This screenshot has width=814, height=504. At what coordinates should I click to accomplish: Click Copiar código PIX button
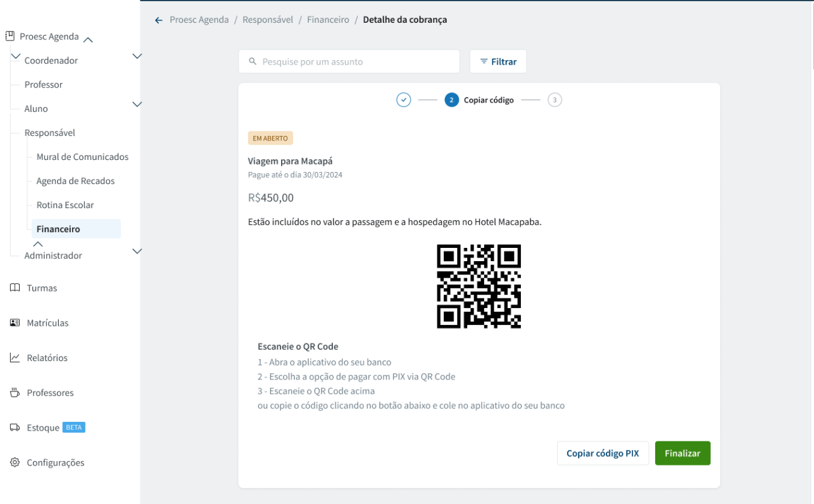603,453
